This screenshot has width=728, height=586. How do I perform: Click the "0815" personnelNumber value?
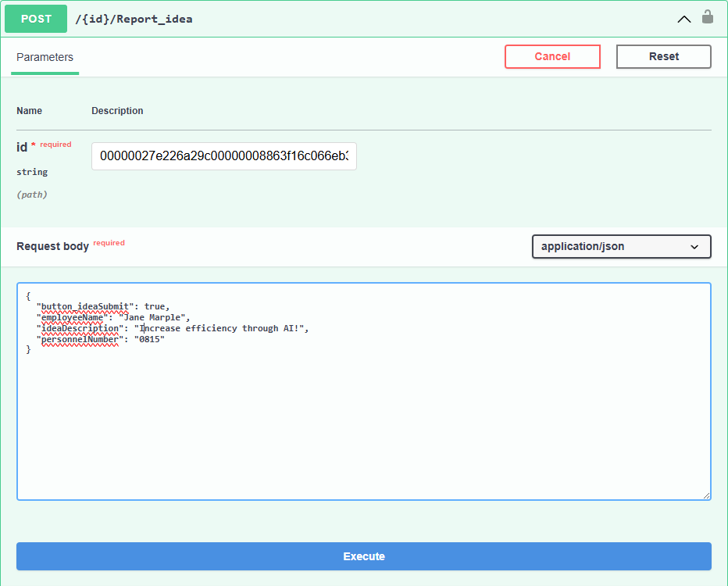coord(149,339)
